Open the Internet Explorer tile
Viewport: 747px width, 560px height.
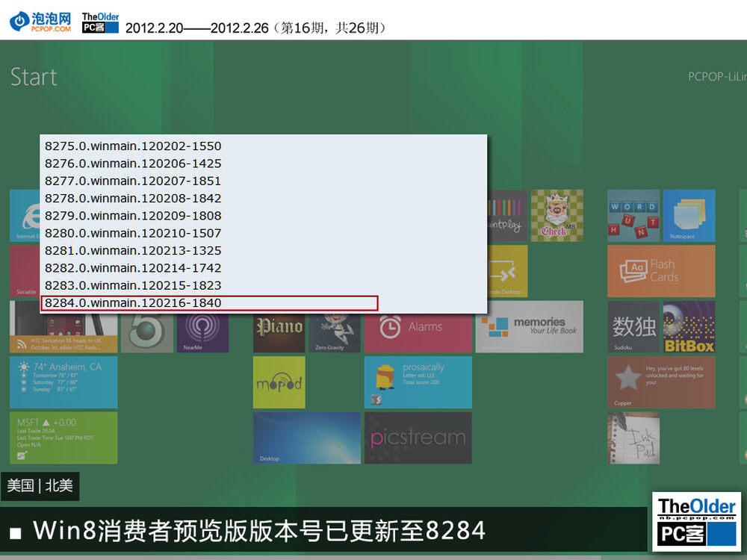point(25,215)
